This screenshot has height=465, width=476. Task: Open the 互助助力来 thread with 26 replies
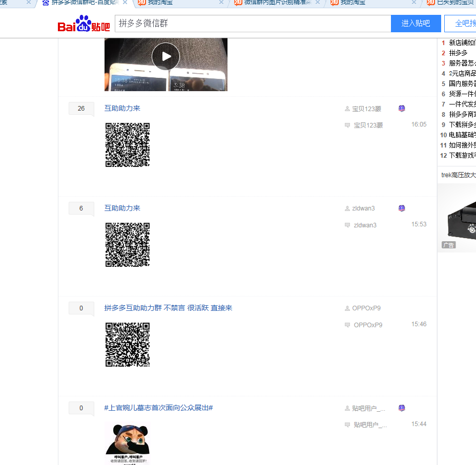click(122, 108)
